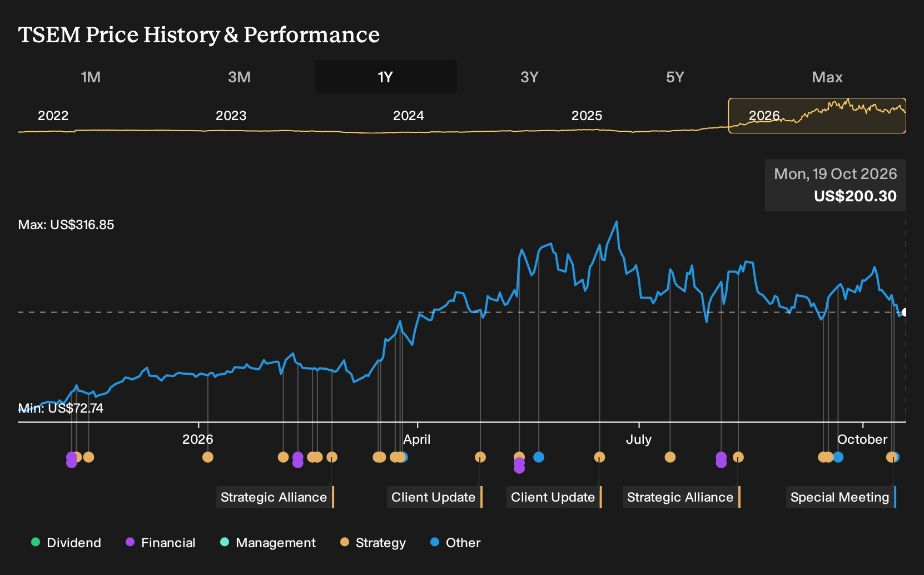Screen dimensions: 924x575
Task: Select the Strategy marker just after July label
Action: tap(670, 457)
